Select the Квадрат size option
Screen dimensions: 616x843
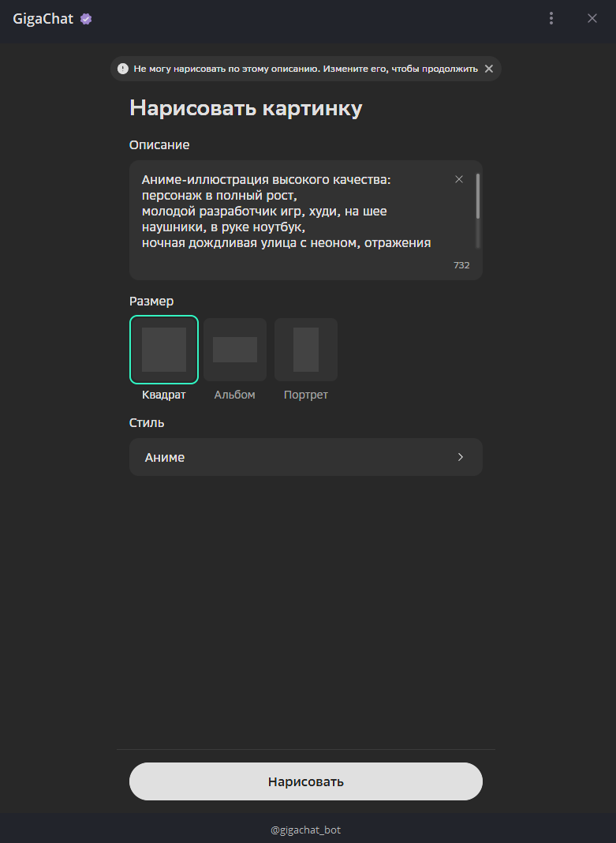tap(164, 350)
